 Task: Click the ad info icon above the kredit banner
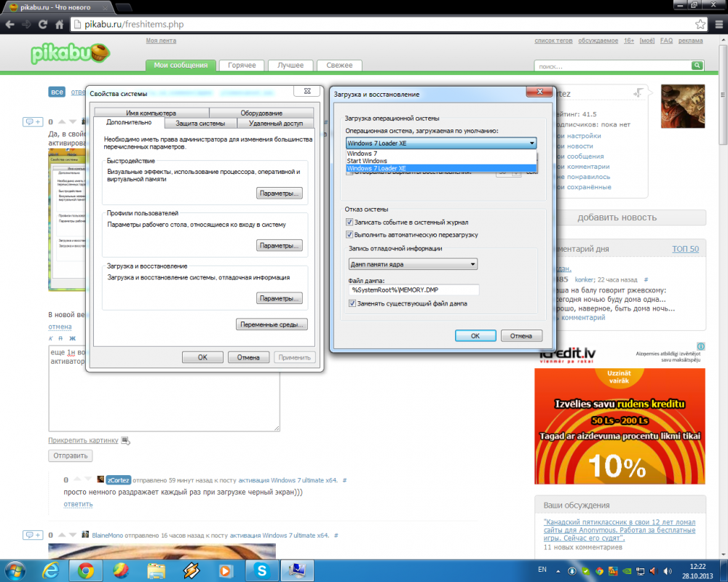700,346
